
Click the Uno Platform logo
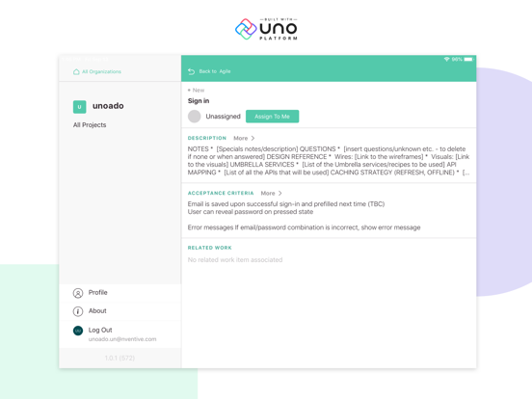tap(266, 29)
